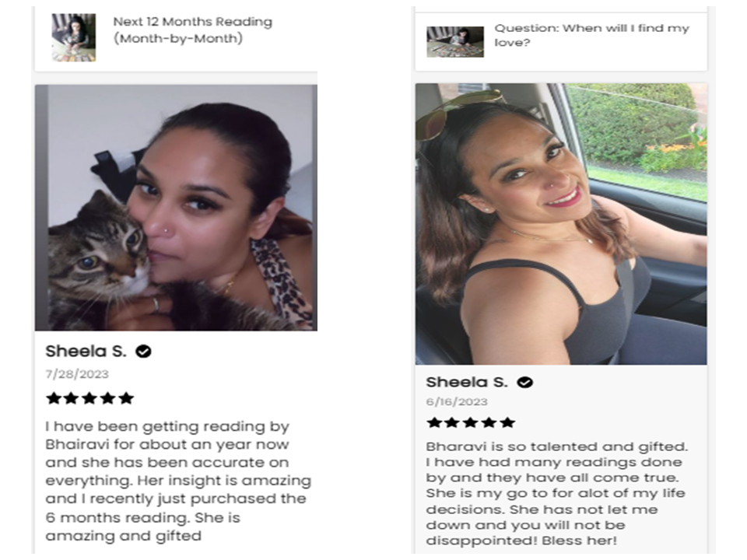Click the verified badge beside 7/28/2023 reviewer name
This screenshot has height=560, width=747.
click(143, 352)
